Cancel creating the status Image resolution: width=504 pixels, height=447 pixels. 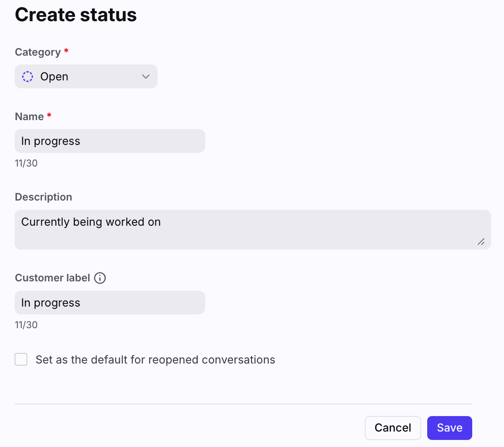pos(393,428)
